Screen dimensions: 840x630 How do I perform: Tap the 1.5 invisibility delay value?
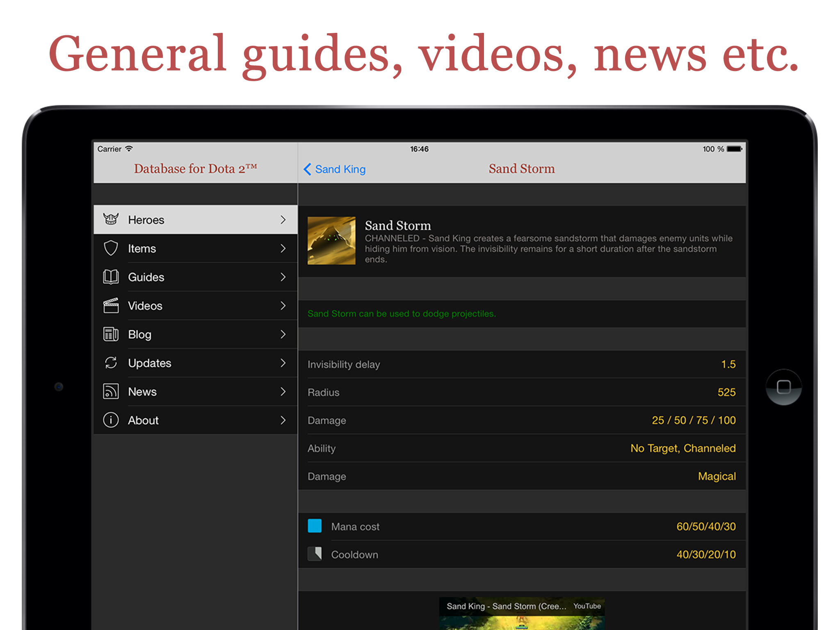(x=728, y=364)
